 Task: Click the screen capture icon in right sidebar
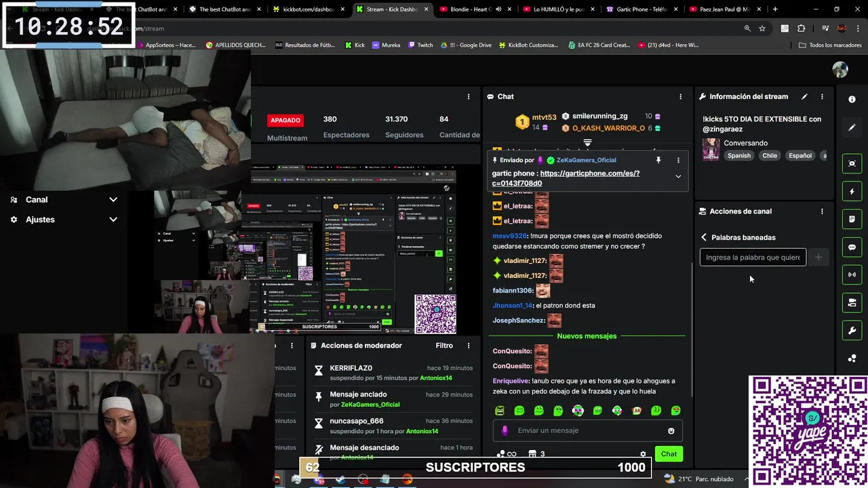pos(852,163)
